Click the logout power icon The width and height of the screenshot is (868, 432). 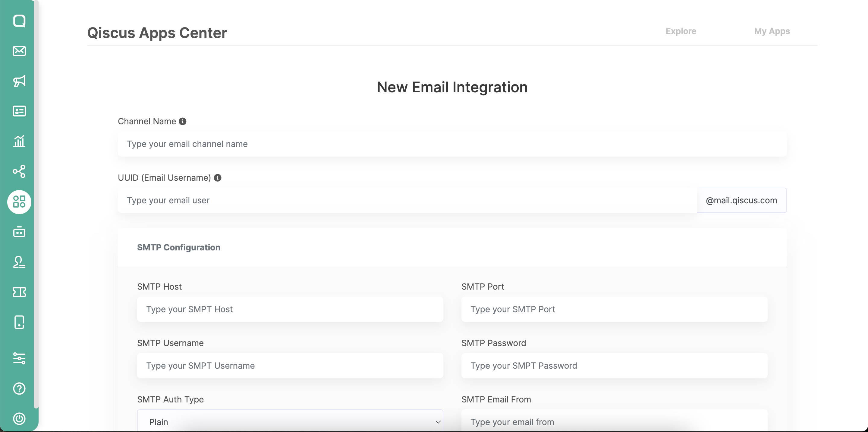[x=19, y=418]
